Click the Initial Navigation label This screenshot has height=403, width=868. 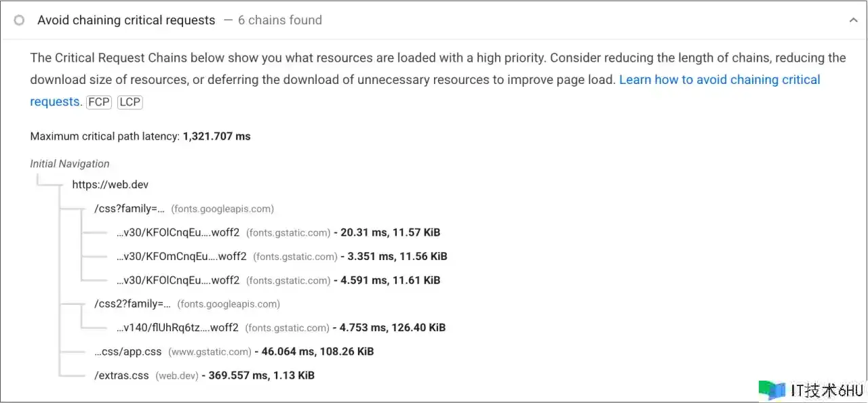click(70, 164)
